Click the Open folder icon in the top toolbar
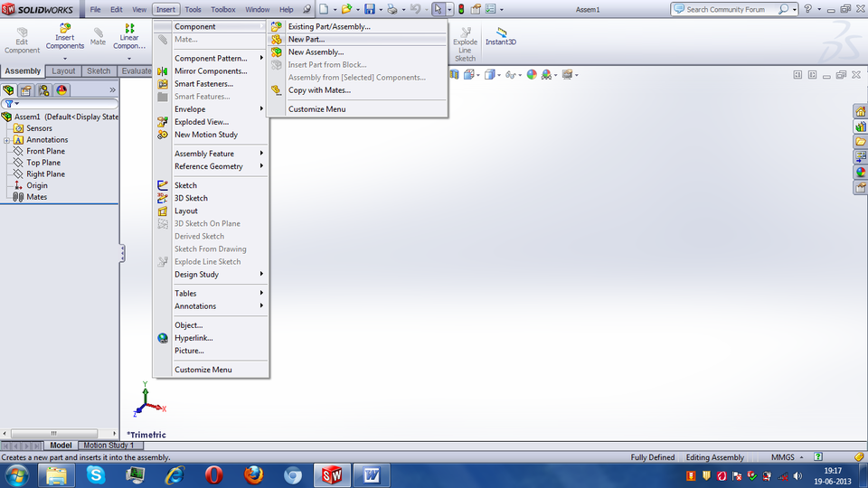The width and height of the screenshot is (868, 488). pos(346,9)
